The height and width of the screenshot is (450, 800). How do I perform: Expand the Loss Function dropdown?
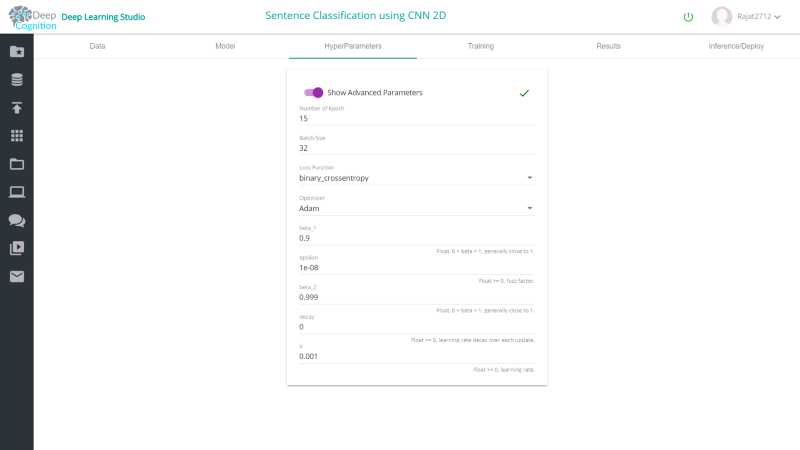pos(416,178)
